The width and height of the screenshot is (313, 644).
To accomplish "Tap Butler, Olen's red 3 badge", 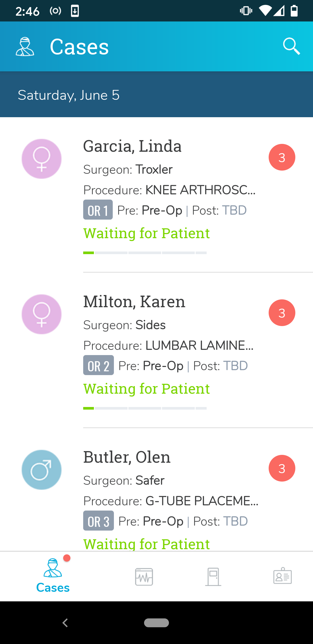I will point(282,468).
